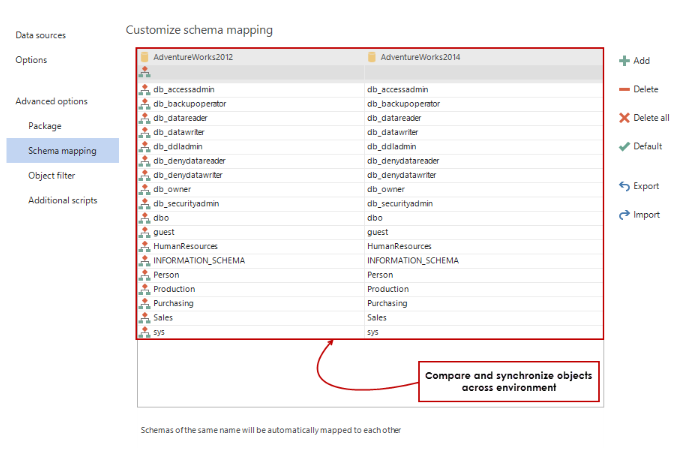Click schema icon beside db_owner
The image size is (686, 452).
click(144, 189)
